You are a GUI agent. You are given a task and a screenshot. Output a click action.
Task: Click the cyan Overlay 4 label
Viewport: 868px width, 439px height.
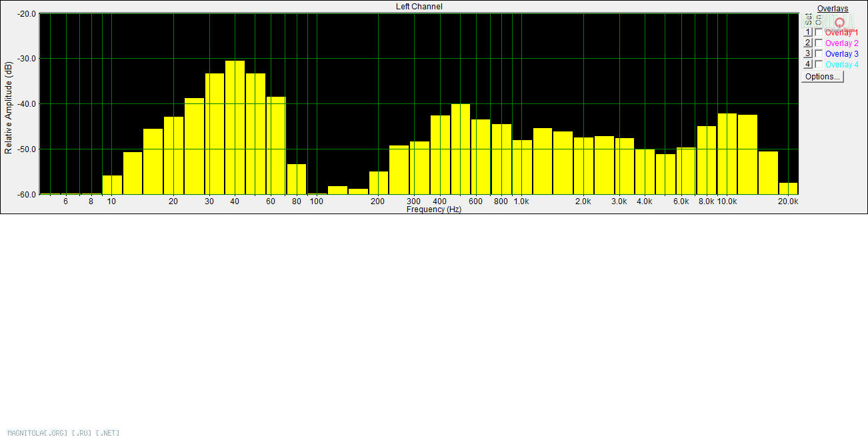coord(841,65)
